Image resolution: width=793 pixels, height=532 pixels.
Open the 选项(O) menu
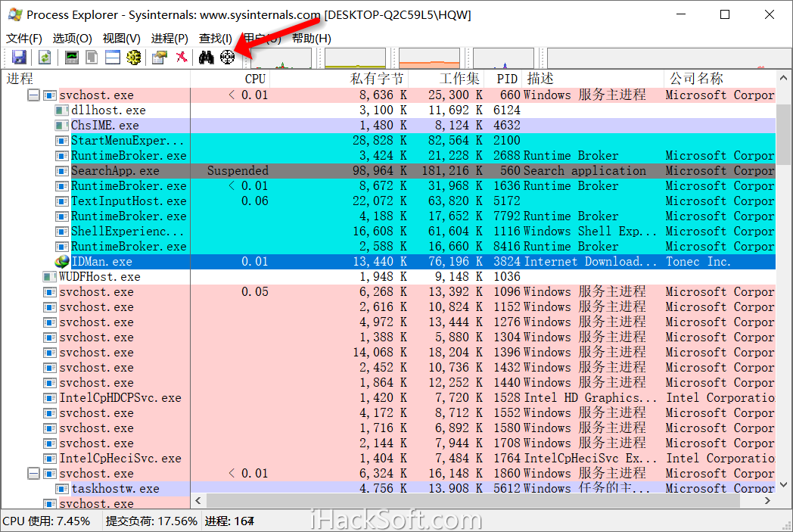click(73, 39)
